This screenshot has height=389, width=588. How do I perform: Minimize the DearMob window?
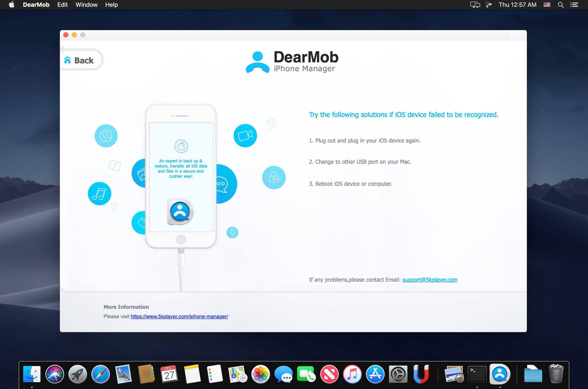tap(74, 35)
